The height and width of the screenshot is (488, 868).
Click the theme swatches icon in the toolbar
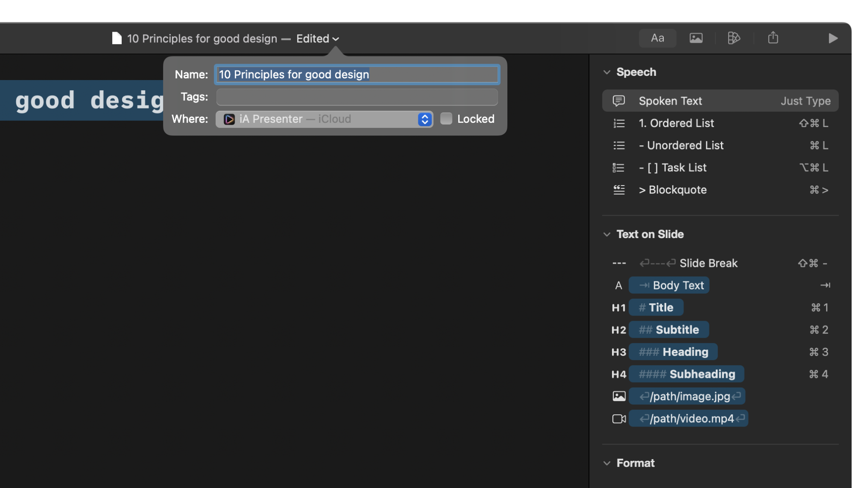pyautogui.click(x=734, y=38)
